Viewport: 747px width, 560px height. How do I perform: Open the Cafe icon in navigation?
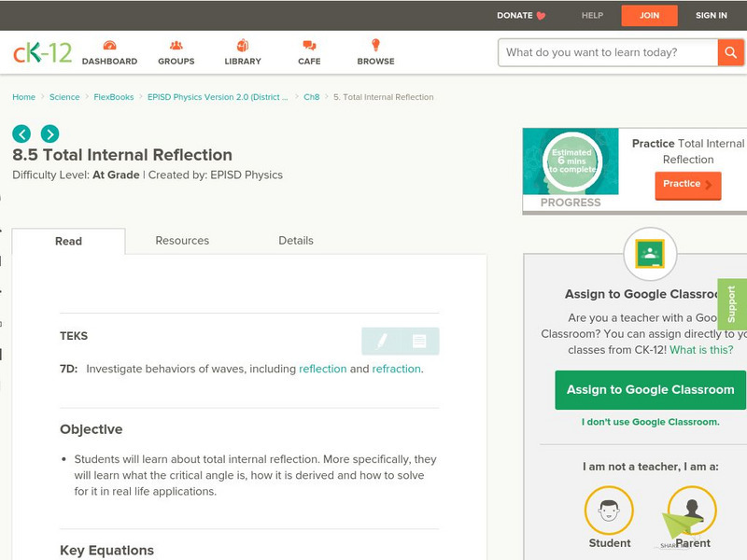(x=309, y=47)
